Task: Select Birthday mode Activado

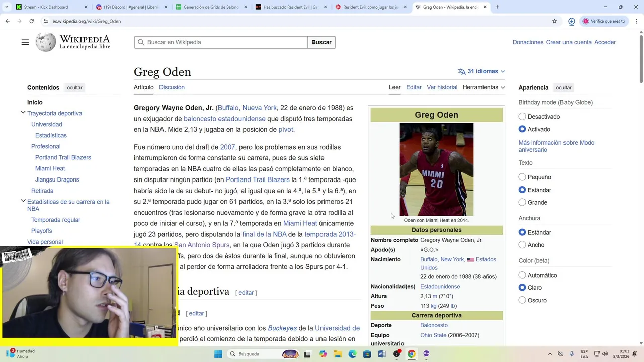Action: click(522, 129)
